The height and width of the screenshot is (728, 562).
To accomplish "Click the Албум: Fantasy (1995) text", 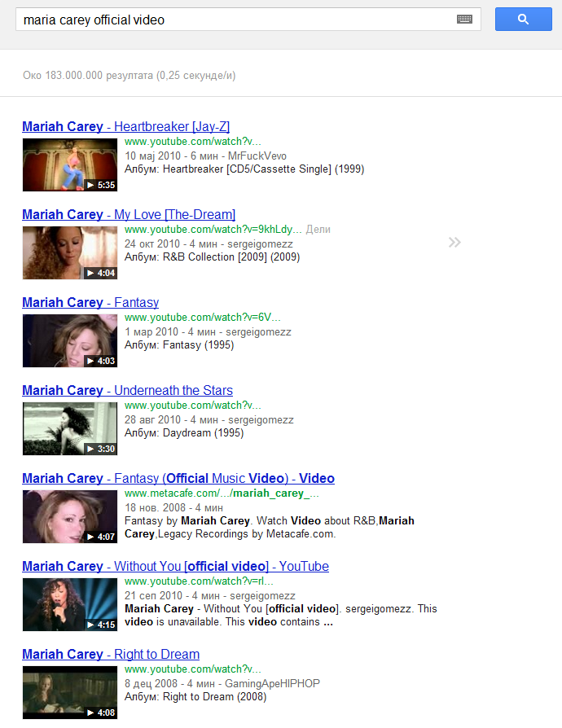I will tap(179, 345).
